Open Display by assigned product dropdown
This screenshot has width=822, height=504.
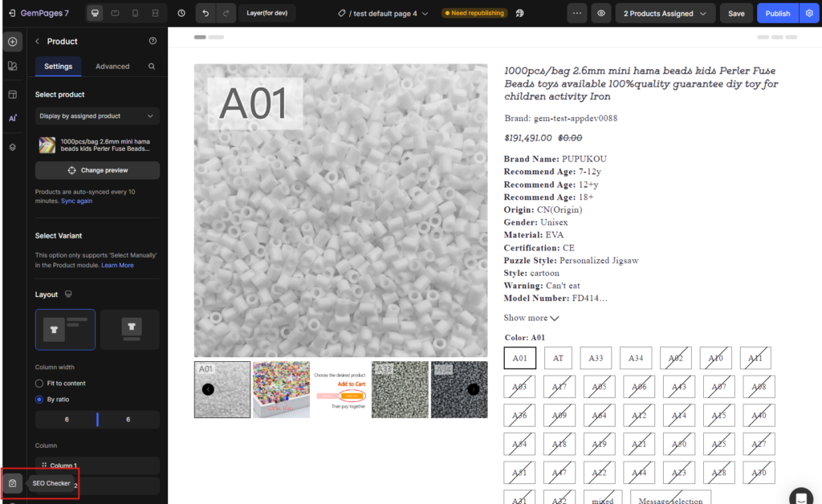click(97, 116)
